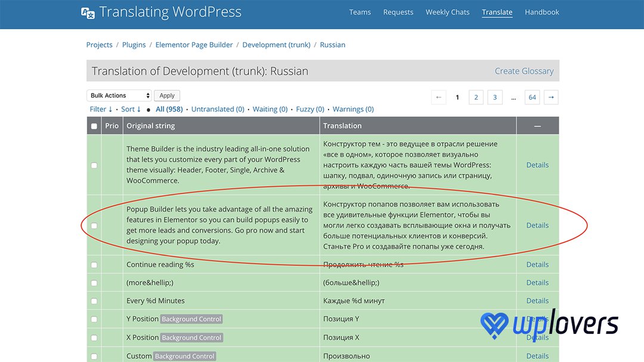This screenshot has height=362, width=644.
Task: Go to page 3
Action: (x=495, y=97)
